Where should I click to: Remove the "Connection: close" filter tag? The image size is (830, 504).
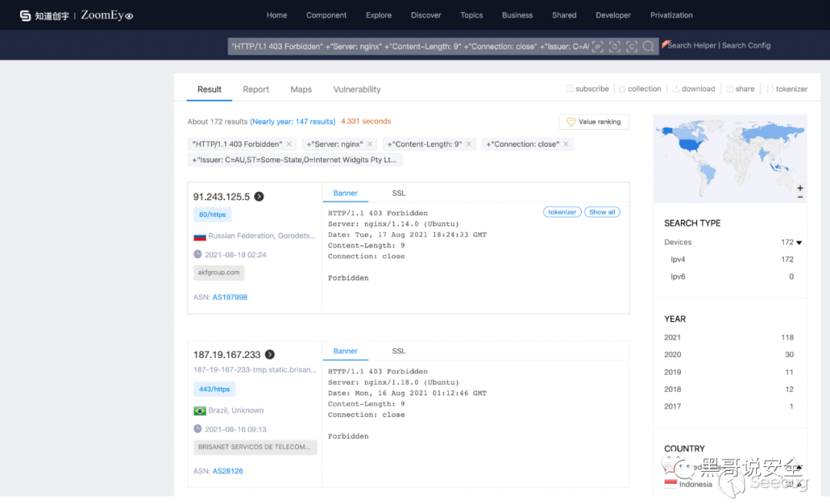[x=566, y=144]
